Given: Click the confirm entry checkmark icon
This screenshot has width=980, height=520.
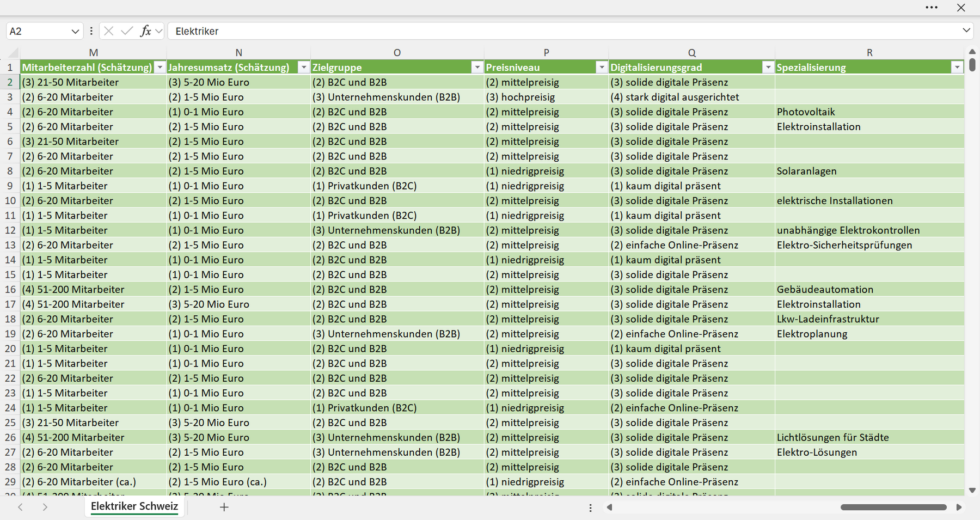Looking at the screenshot, I should pyautogui.click(x=127, y=31).
